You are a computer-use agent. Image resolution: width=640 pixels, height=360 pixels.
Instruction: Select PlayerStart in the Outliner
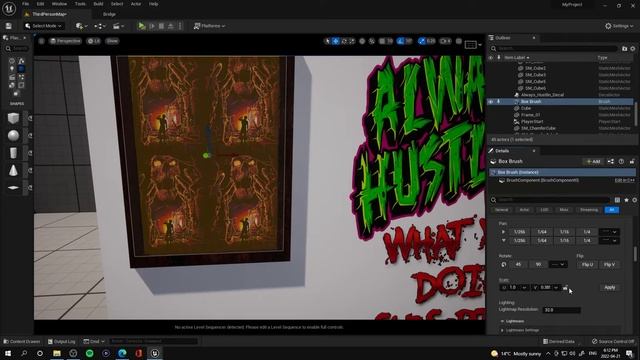(x=532, y=122)
